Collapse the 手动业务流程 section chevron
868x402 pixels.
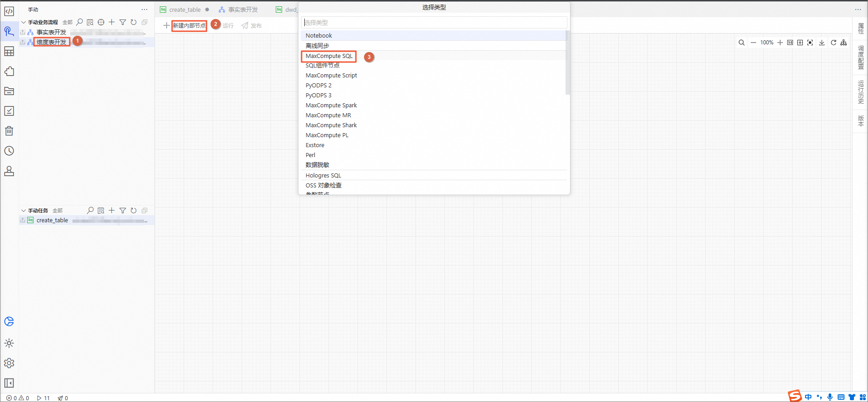point(24,22)
